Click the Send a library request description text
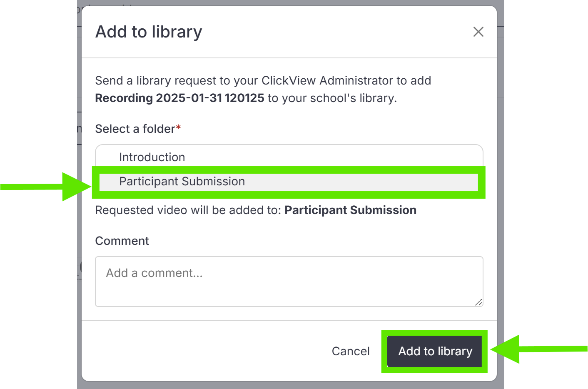Viewport: 588px width, 389px height. pos(263,89)
